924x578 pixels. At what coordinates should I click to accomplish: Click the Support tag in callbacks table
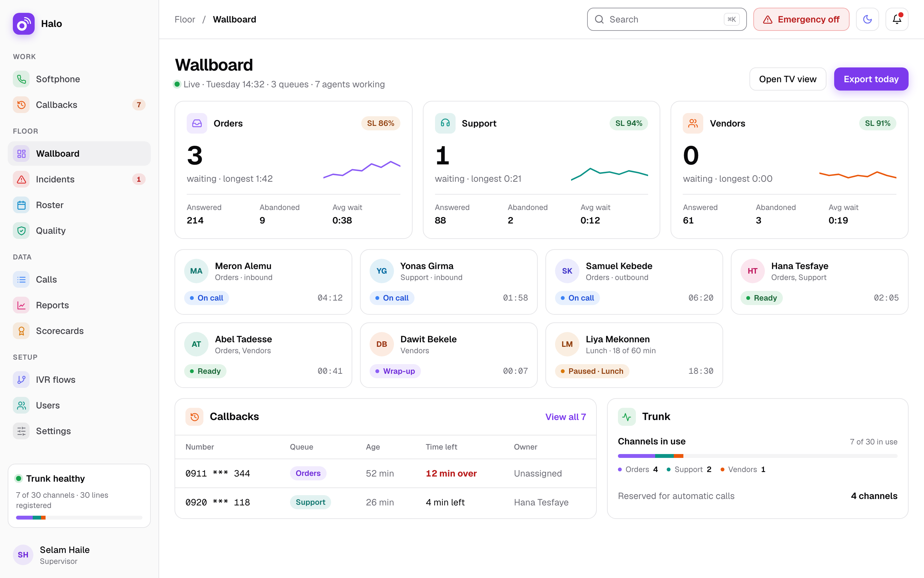(x=311, y=502)
